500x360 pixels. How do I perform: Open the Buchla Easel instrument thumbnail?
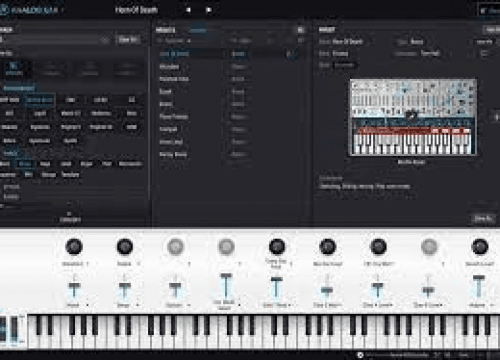pos(413,117)
